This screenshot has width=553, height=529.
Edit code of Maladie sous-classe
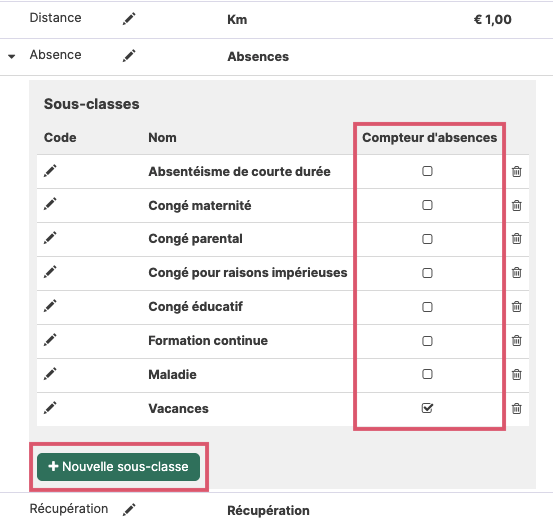pyautogui.click(x=50, y=374)
